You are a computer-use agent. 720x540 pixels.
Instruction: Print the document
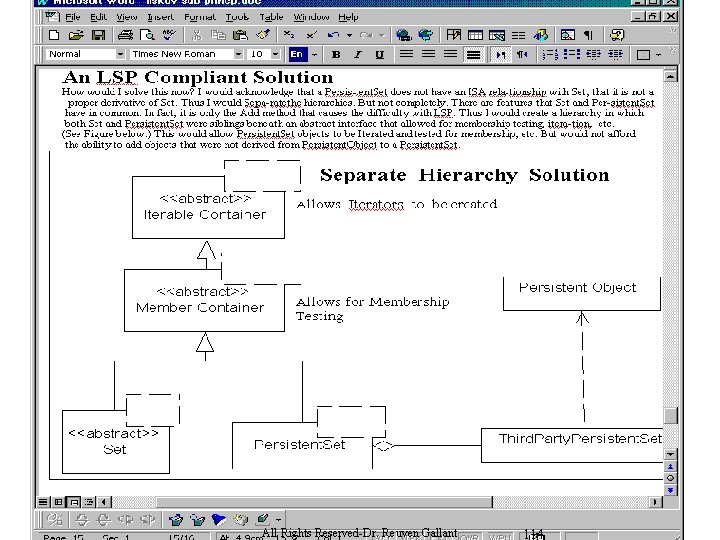tap(125, 35)
